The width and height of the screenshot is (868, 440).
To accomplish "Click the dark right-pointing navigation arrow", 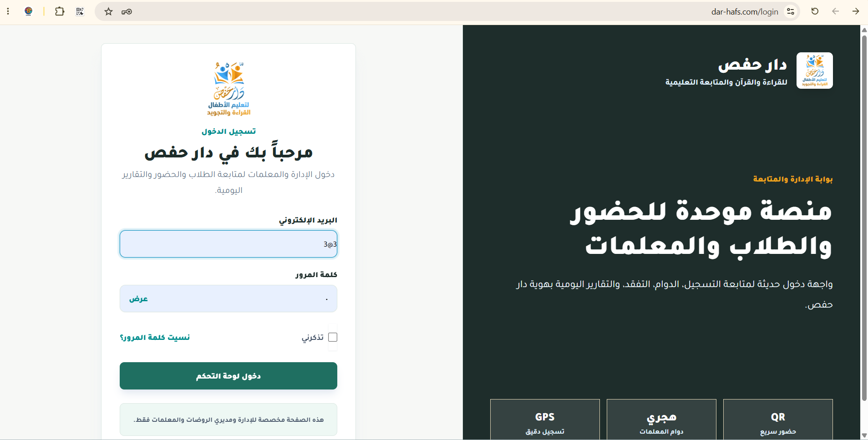I will click(856, 11).
